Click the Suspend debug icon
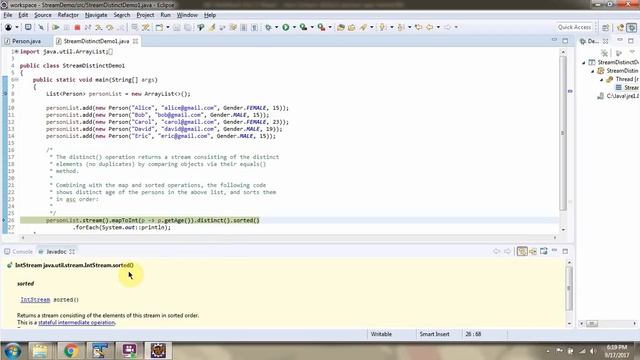The image size is (640, 360). (67, 27)
